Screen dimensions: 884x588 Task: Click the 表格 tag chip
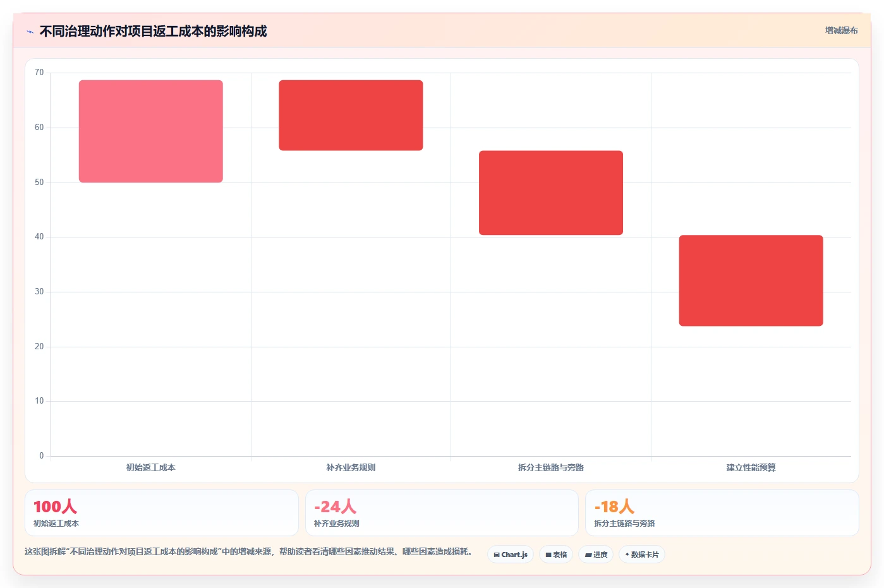point(556,555)
